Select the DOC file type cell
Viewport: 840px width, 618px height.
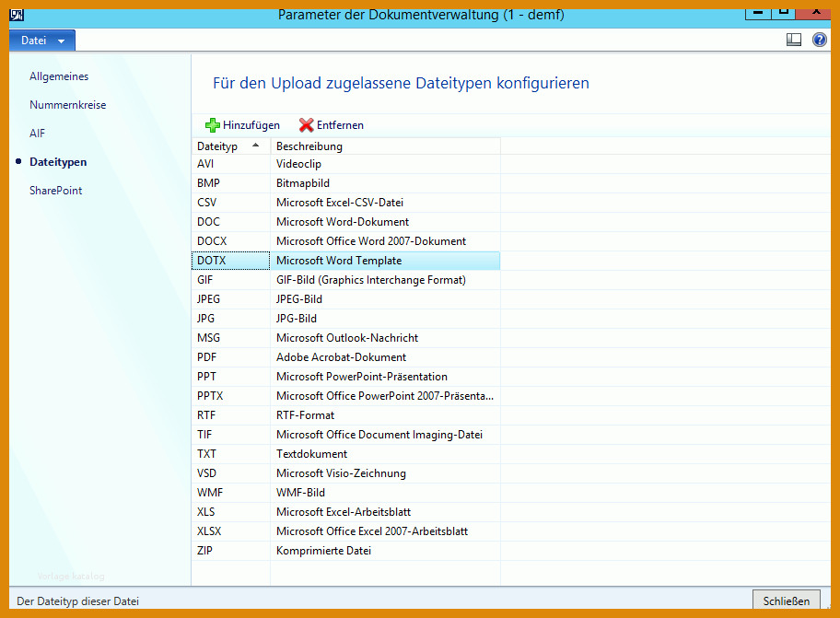coord(231,222)
